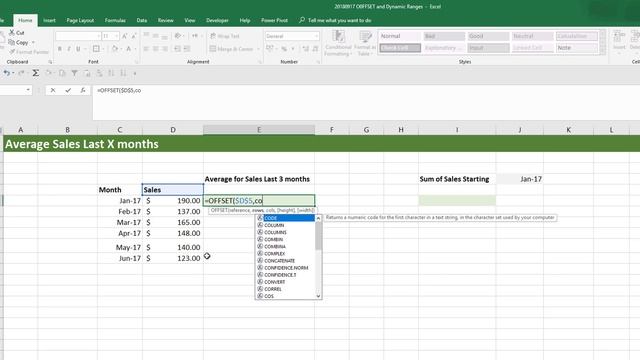Open the font name dropdown
Viewport: 640px width, 360px height.
click(x=98, y=36)
